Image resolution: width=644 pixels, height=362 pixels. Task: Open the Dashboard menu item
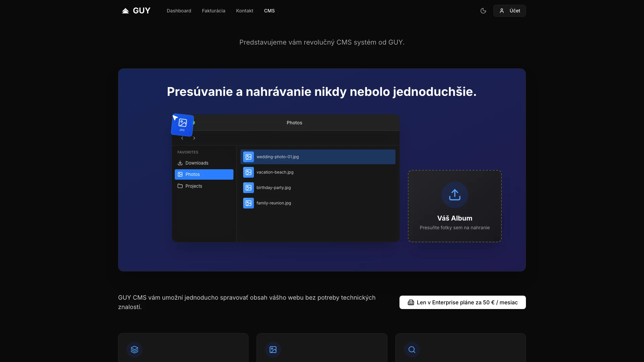coord(178,10)
